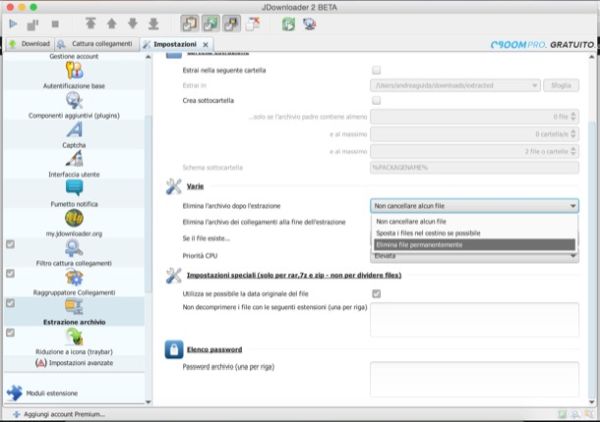The width and height of the screenshot is (600, 422).
Task: Select 'Elimina file permanentemente' option
Action: (473, 244)
